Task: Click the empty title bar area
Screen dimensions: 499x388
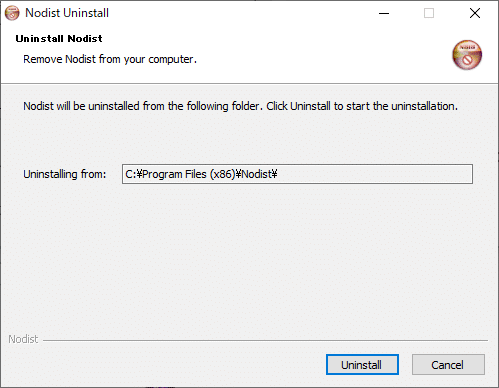Action: click(x=240, y=13)
